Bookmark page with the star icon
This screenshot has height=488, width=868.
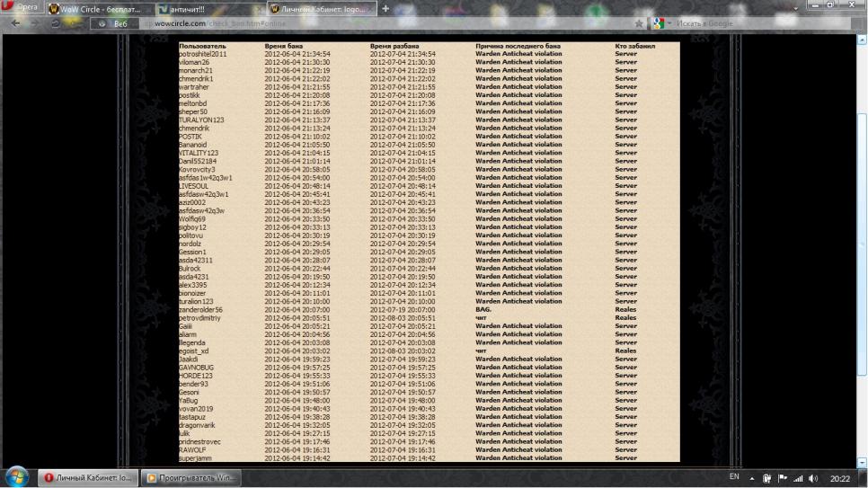(x=639, y=23)
